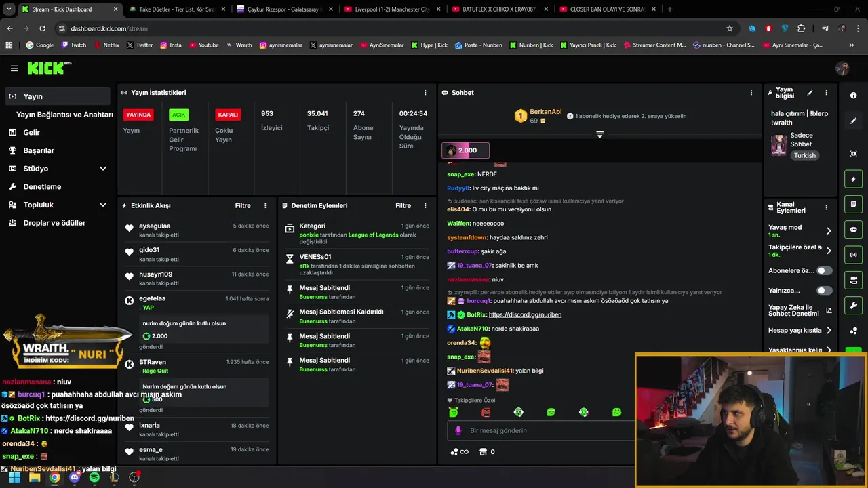Expand the Topluluk sidebar section

click(103, 205)
